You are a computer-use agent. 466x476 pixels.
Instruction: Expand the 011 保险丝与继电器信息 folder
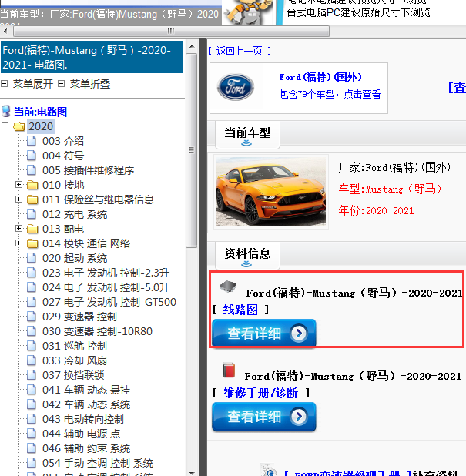pyautogui.click(x=18, y=199)
